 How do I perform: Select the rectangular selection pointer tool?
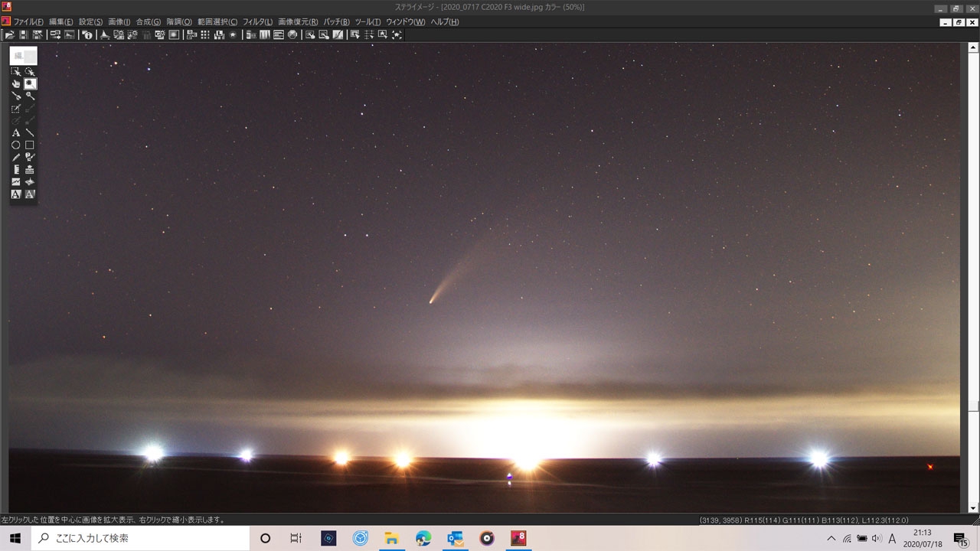click(15, 72)
